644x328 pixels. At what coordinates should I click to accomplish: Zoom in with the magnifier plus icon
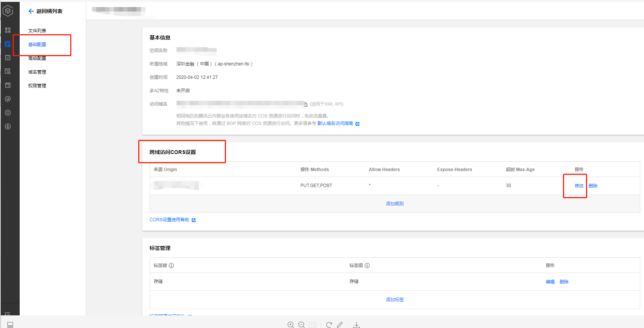click(291, 325)
